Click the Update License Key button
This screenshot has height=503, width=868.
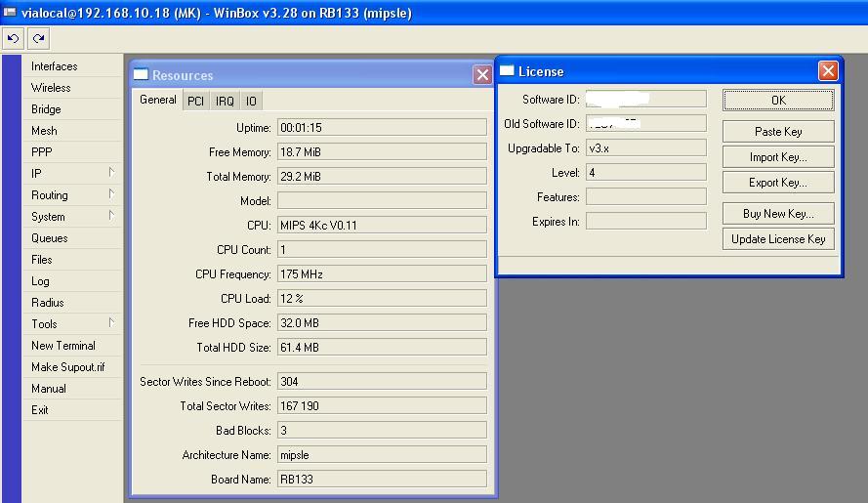(778, 239)
